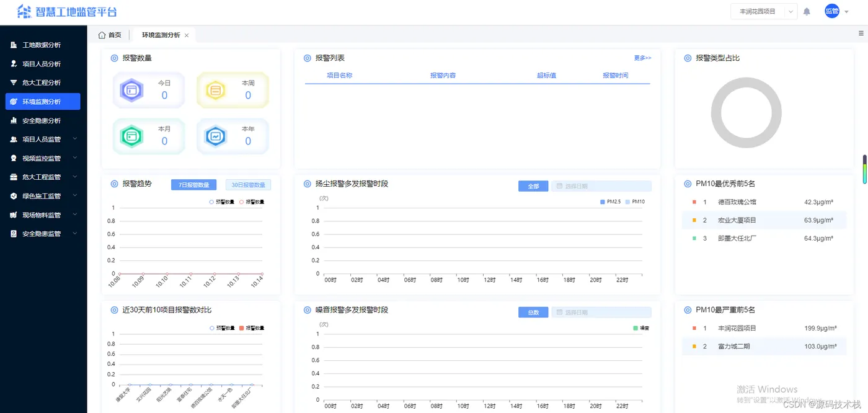Click the circle icon beside 报警趋势 title
Screen dimensions: 868x413
tap(114, 184)
